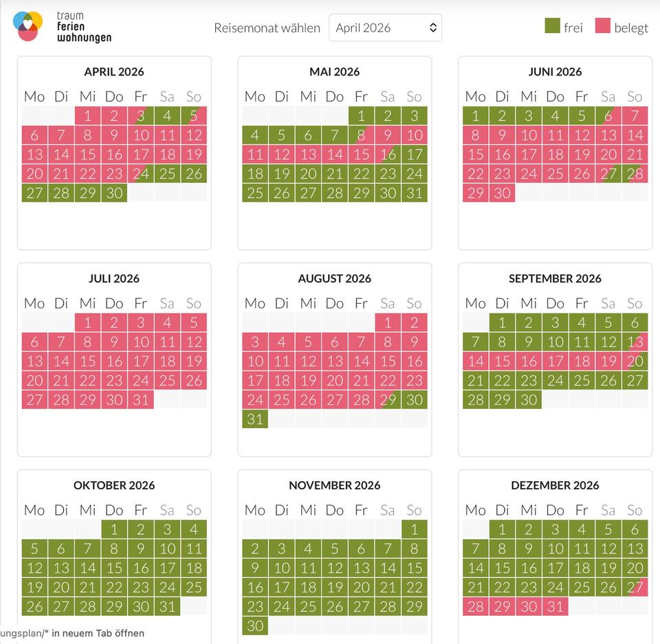This screenshot has width=660, height=644.
Task: Select November 30, 2026 in calendar
Action: (255, 625)
